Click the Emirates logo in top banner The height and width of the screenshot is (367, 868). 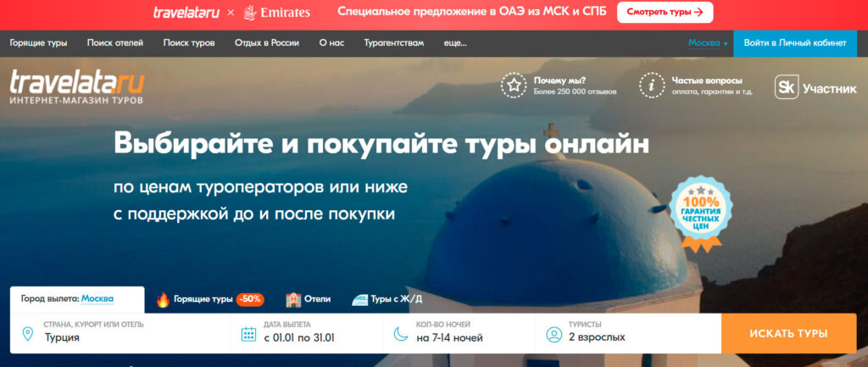[277, 12]
